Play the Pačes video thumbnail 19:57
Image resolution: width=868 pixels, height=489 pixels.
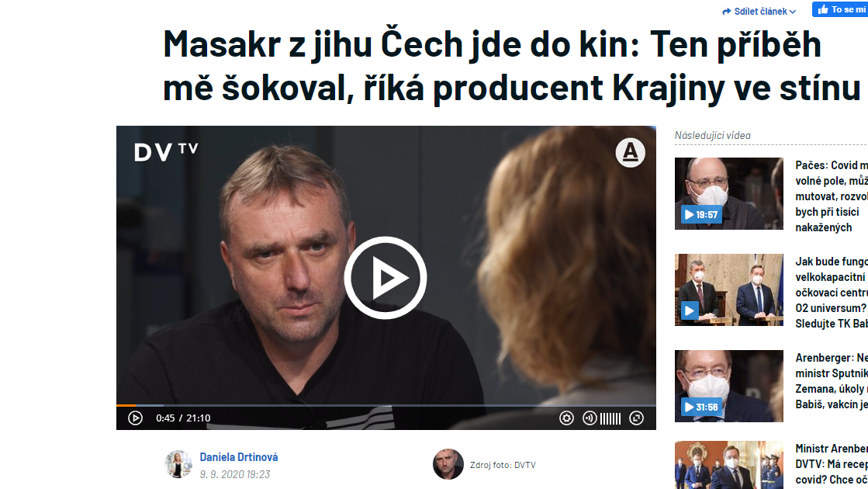728,193
